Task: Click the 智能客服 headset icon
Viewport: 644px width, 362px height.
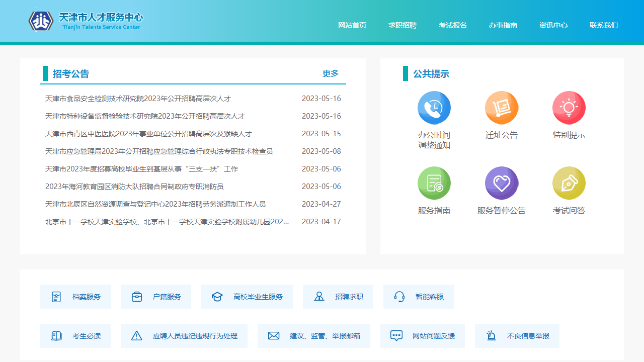Action: tap(399, 297)
